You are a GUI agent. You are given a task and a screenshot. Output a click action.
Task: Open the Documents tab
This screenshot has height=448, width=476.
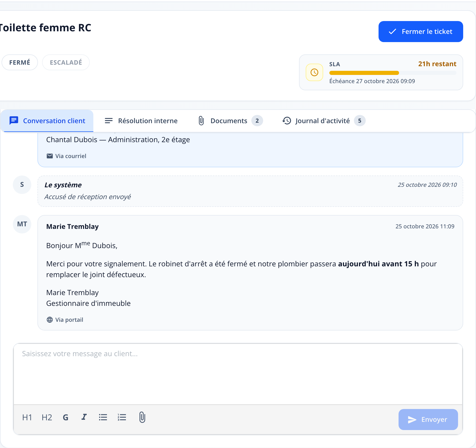[x=231, y=121]
